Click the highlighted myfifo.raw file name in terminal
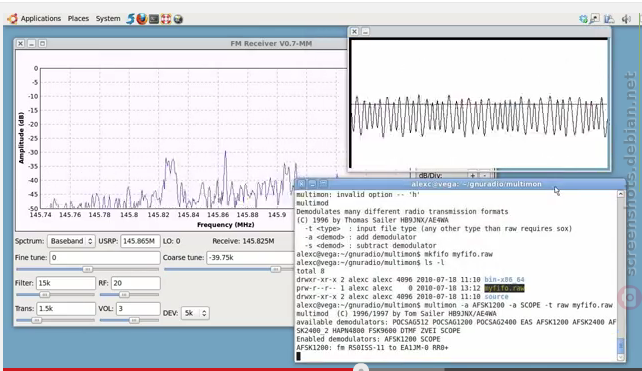Screen dimensions: 642x371 pyautogui.click(x=504, y=288)
